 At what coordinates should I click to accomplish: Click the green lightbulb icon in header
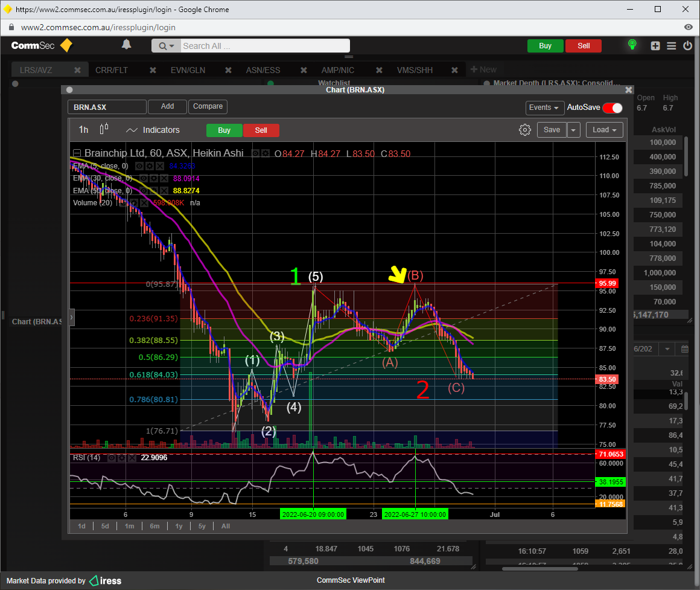pyautogui.click(x=632, y=45)
